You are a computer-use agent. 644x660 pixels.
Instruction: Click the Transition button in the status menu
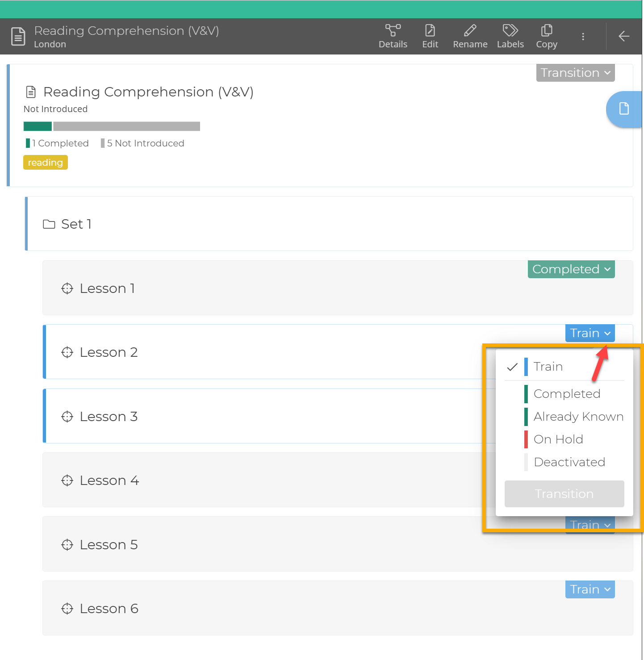point(564,494)
